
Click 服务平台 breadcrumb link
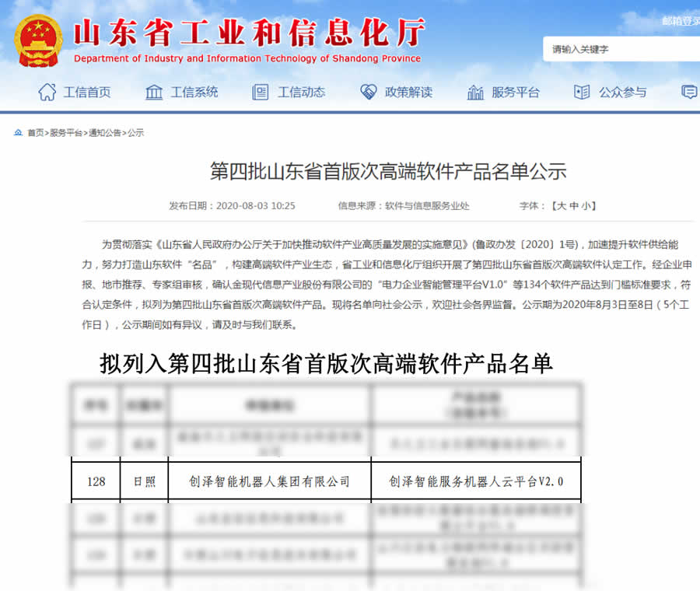66,133
